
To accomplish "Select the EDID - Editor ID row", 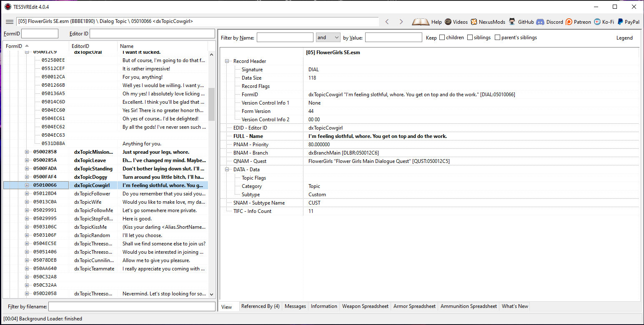I will [x=429, y=128].
